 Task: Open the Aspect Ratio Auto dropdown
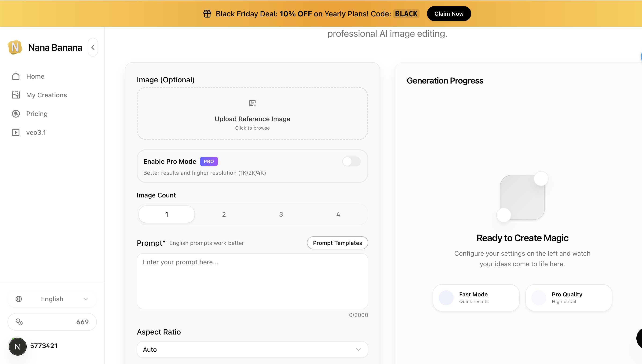[252, 349]
